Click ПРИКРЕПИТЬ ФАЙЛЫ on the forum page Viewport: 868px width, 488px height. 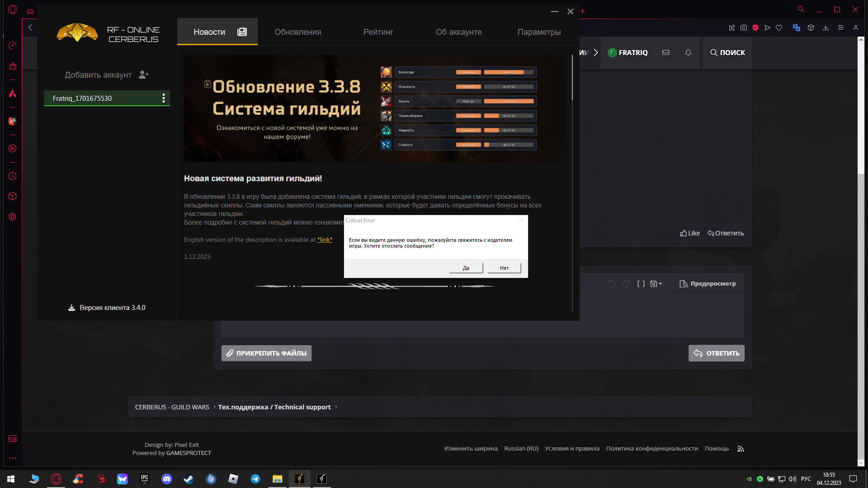click(266, 353)
